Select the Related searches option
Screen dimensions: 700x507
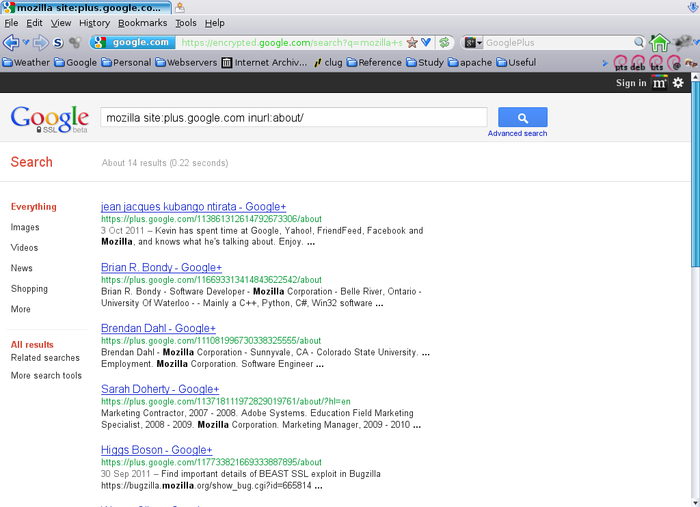45,357
